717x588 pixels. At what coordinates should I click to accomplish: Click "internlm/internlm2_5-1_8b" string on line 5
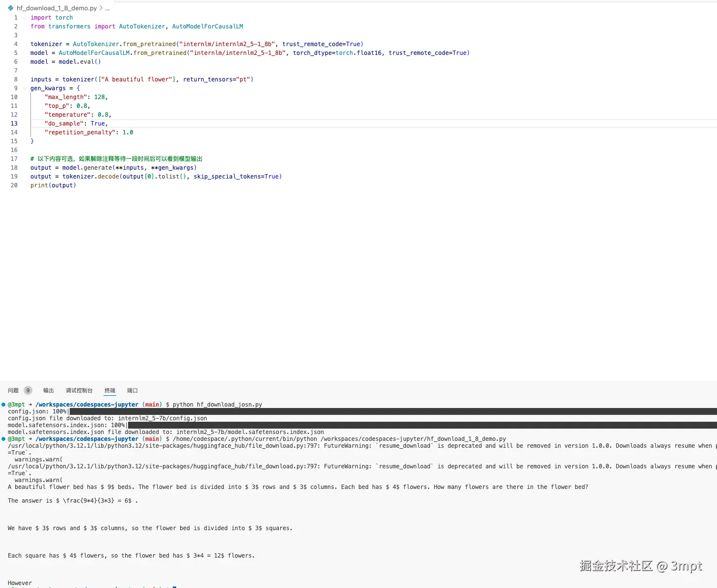point(238,53)
